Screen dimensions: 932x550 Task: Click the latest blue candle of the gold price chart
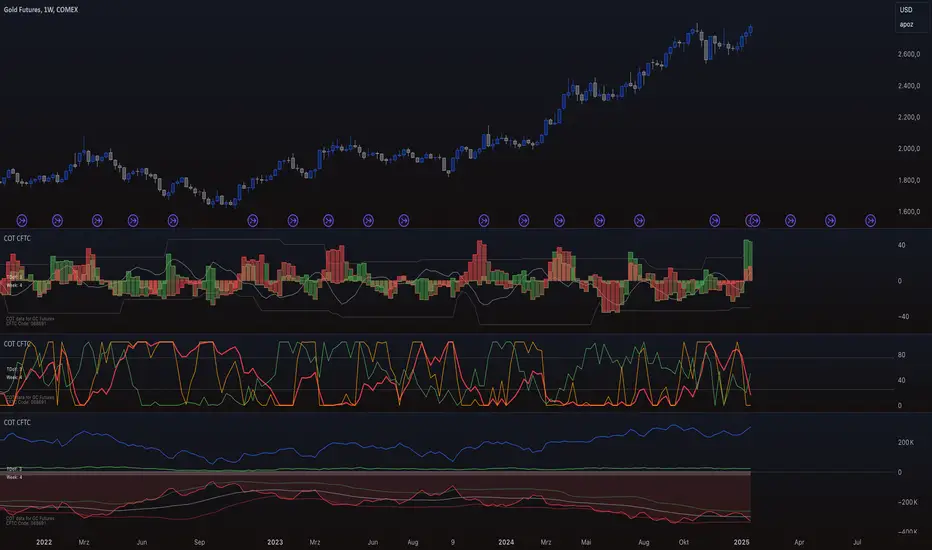tap(751, 30)
